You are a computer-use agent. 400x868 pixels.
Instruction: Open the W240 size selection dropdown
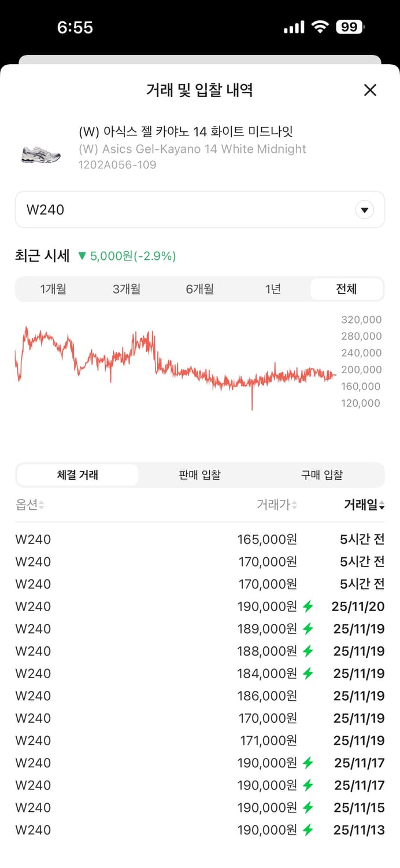[200, 209]
